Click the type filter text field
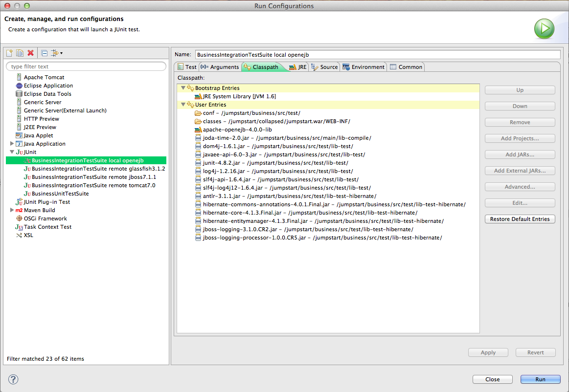The width and height of the screenshot is (569, 392). pos(86,66)
